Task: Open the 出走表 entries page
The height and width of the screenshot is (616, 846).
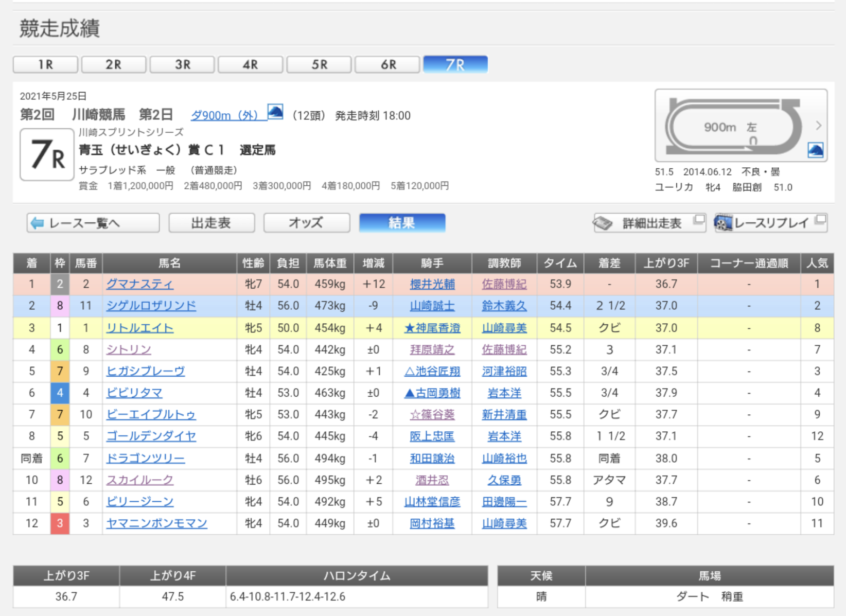Action: click(x=211, y=223)
